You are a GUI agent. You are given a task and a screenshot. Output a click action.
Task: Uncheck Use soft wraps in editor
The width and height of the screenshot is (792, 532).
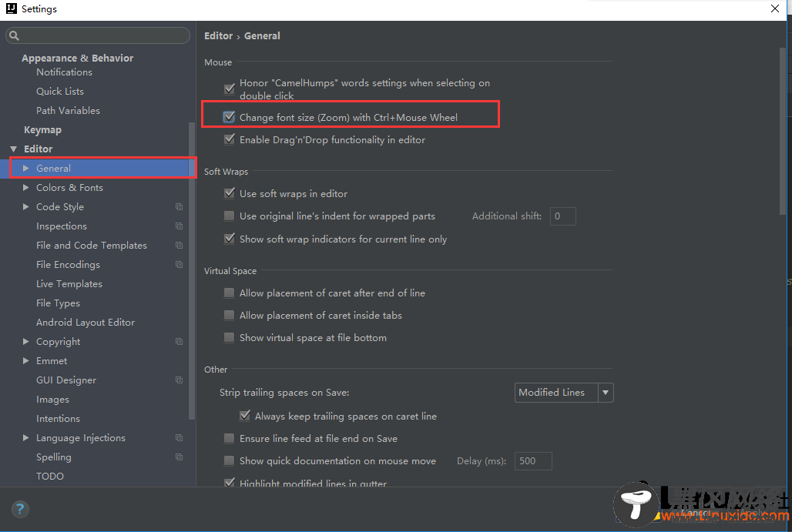point(230,193)
